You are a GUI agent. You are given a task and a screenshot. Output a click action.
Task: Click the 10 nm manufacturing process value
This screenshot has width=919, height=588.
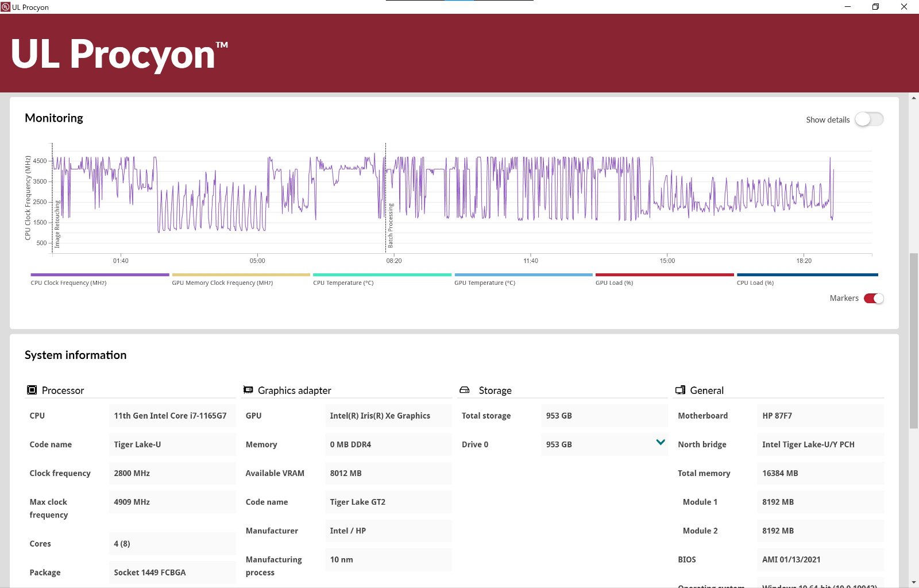pyautogui.click(x=388, y=559)
